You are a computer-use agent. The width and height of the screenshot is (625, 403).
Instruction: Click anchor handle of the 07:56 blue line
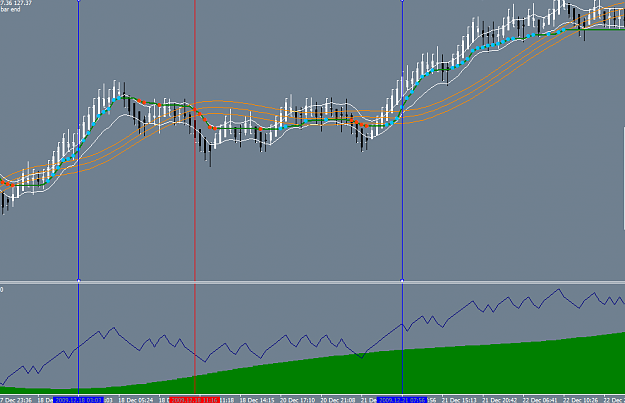click(402, 281)
